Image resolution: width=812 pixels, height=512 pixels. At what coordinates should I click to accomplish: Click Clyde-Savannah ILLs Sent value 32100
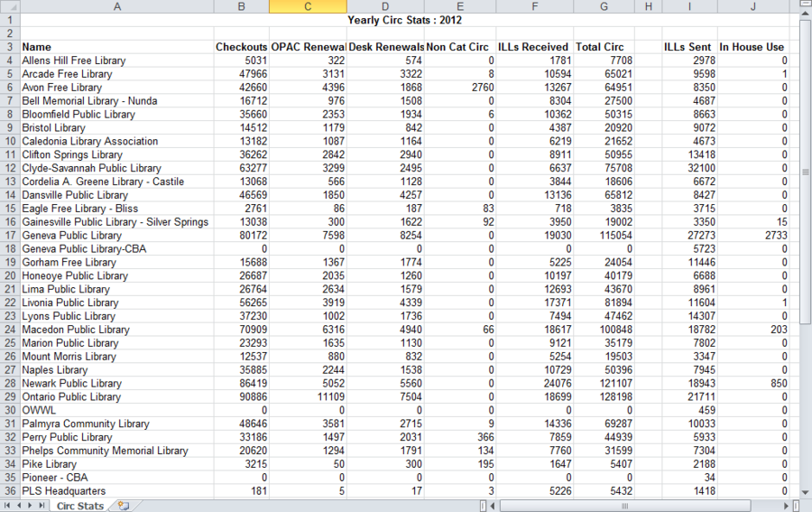point(690,169)
